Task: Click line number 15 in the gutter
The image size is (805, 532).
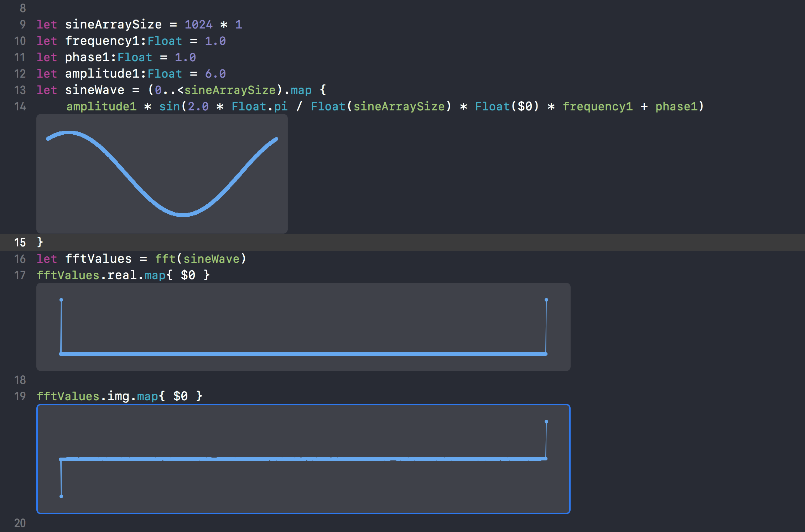Action: [x=20, y=242]
